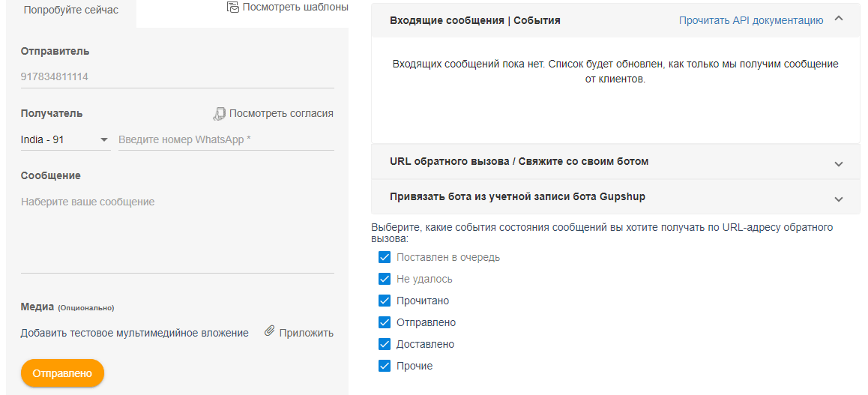Click the paperclip attach icon
Viewport: 868px width, 395px height.
(270, 331)
